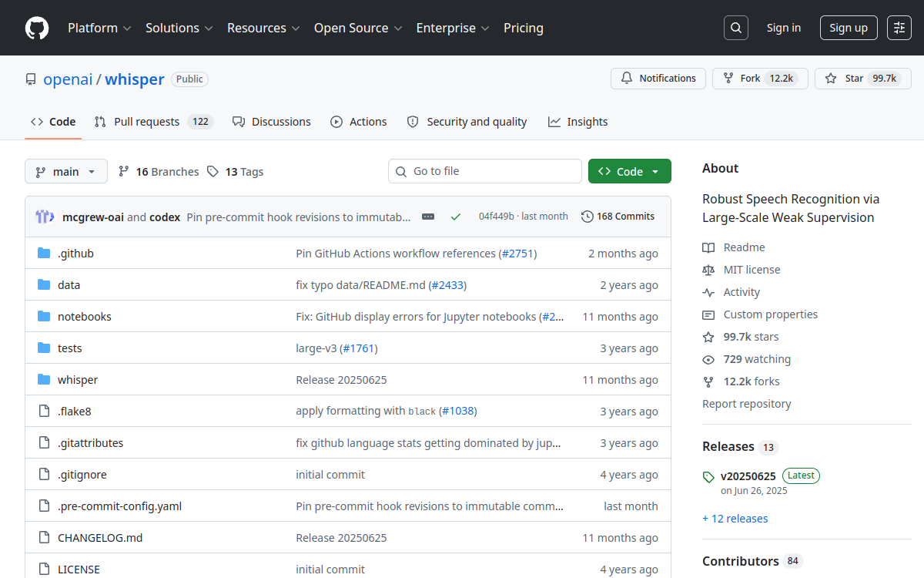This screenshot has width=924, height=578.
Task: Expand the Platform menu
Action: [99, 28]
